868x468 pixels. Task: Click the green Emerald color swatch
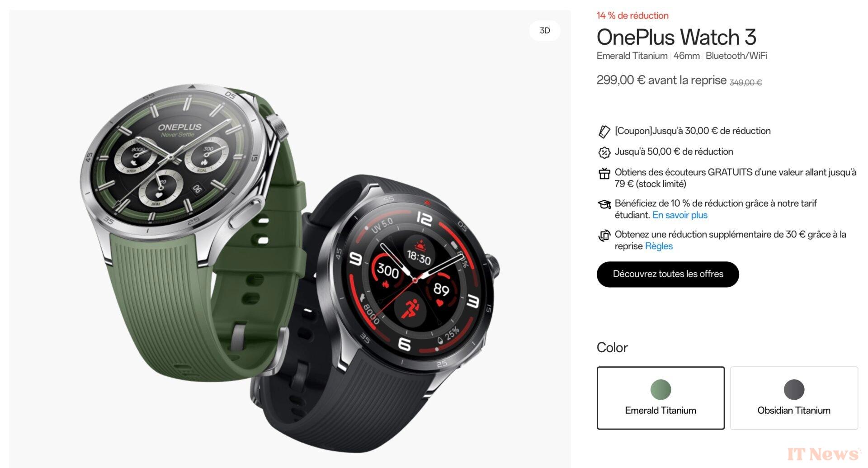click(x=660, y=389)
